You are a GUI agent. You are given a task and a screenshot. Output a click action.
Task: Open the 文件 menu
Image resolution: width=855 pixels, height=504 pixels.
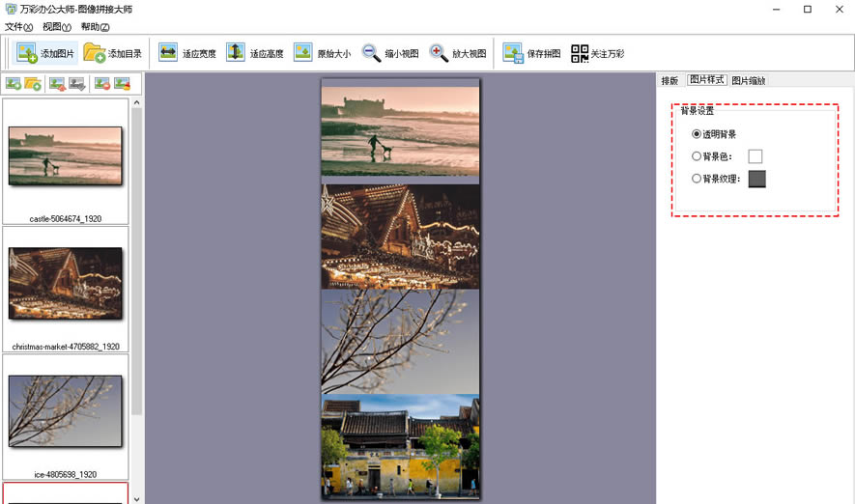click(x=18, y=27)
